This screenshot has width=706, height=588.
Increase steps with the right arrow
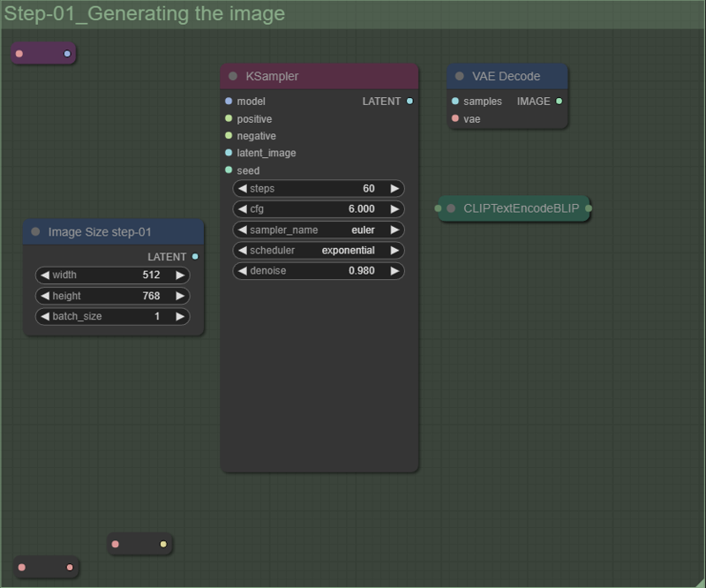click(394, 188)
